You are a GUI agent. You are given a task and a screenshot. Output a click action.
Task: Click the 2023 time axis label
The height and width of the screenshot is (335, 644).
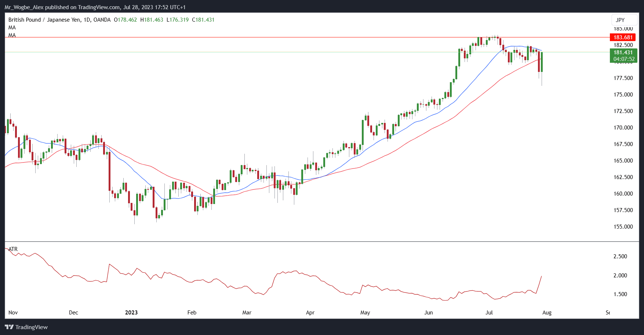pos(131,312)
